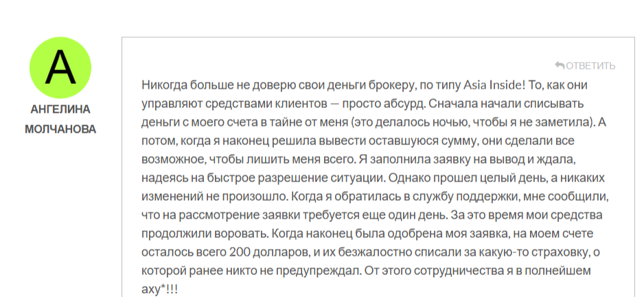Click the author surname МОЛЧАНОВА
Image resolution: width=644 pixels, height=297 pixels.
(x=60, y=129)
